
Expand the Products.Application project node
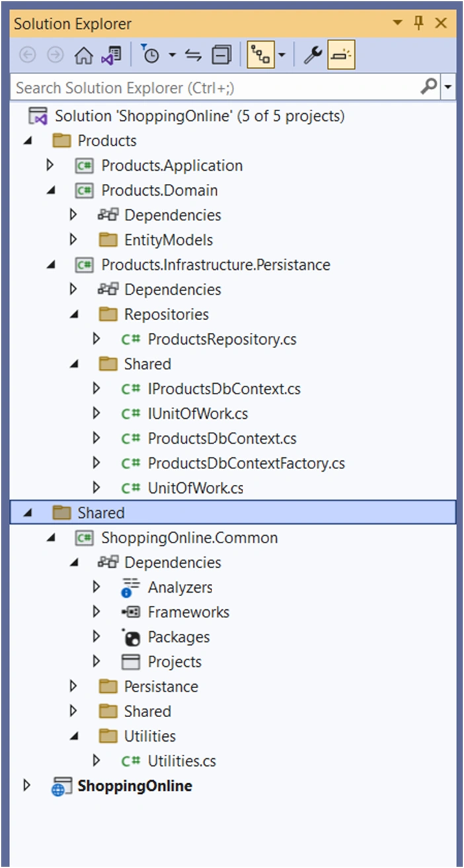[x=50, y=165]
